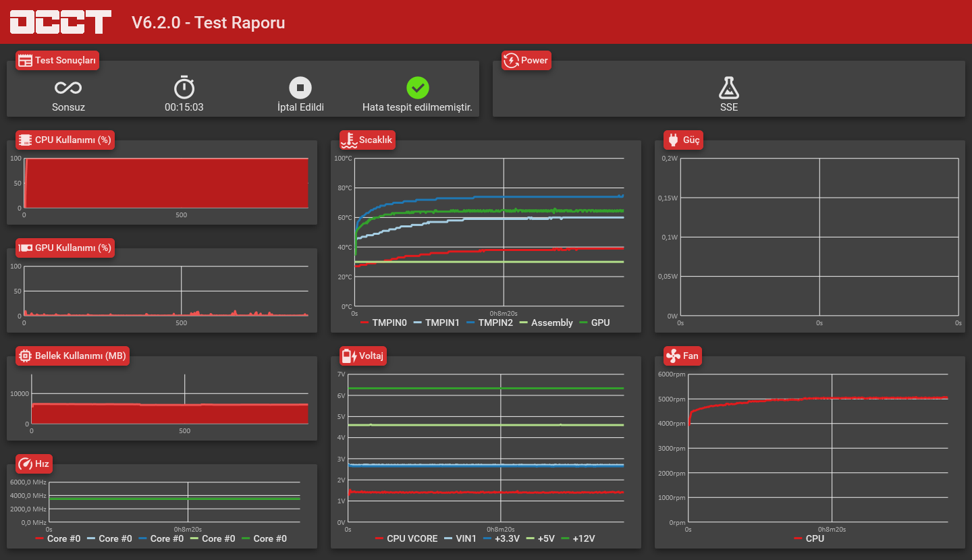Click the green checkmark status icon

point(418,88)
